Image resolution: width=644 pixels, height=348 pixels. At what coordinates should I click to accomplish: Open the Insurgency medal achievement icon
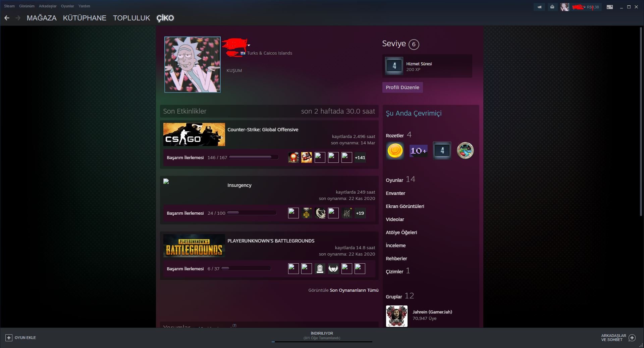pos(307,213)
